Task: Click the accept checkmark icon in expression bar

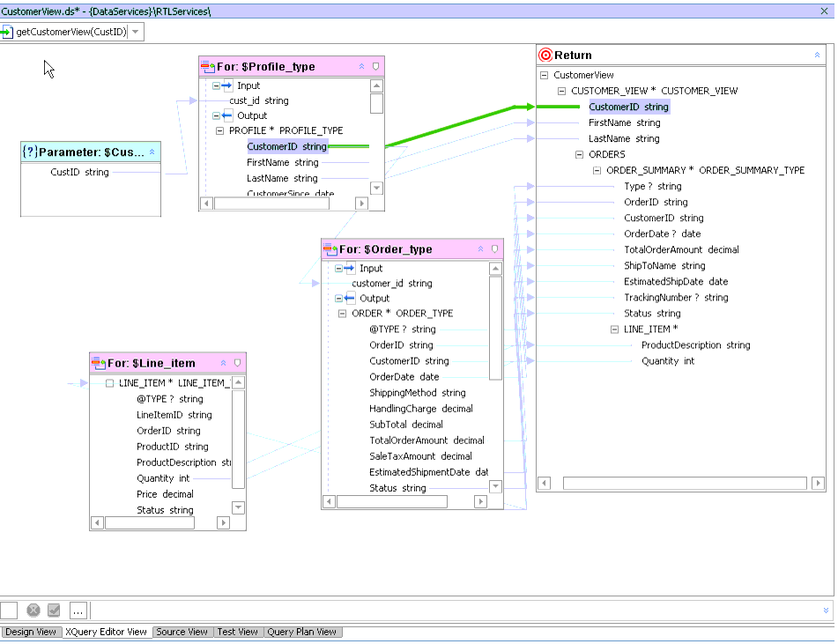Action: [54, 610]
